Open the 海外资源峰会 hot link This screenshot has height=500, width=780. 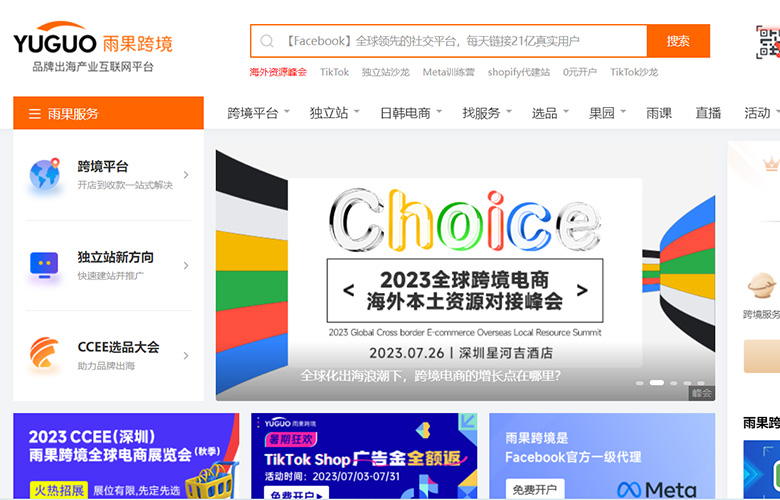278,72
